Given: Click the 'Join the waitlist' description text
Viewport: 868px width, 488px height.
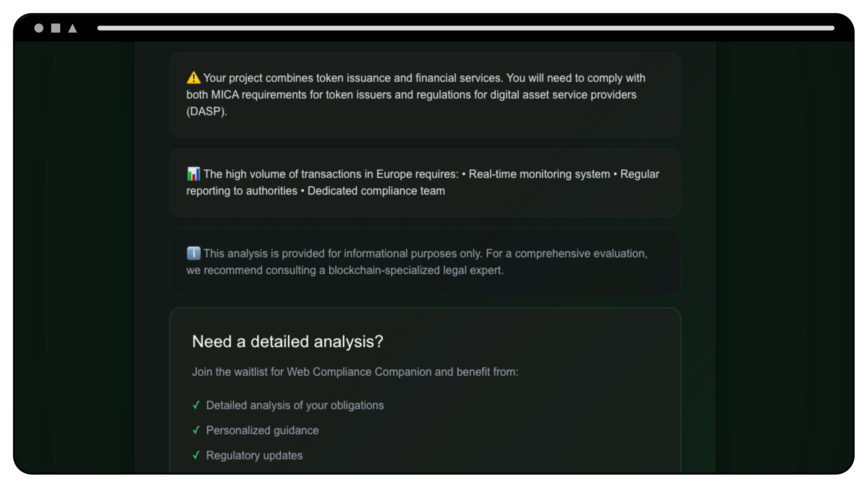Looking at the screenshot, I should pyautogui.click(x=355, y=372).
